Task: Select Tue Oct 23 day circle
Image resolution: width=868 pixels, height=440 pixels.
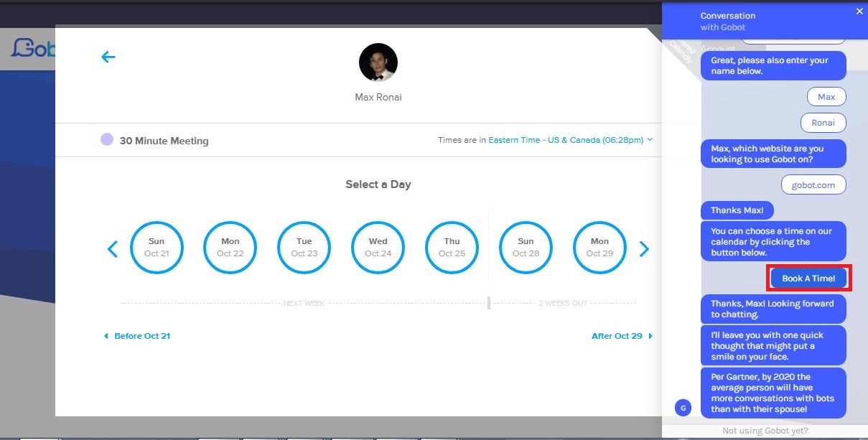Action: [304, 248]
